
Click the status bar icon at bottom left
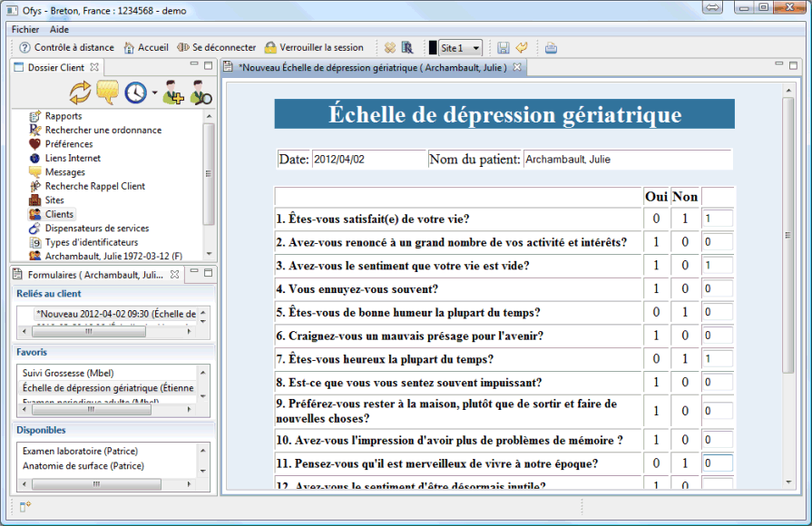point(25,507)
